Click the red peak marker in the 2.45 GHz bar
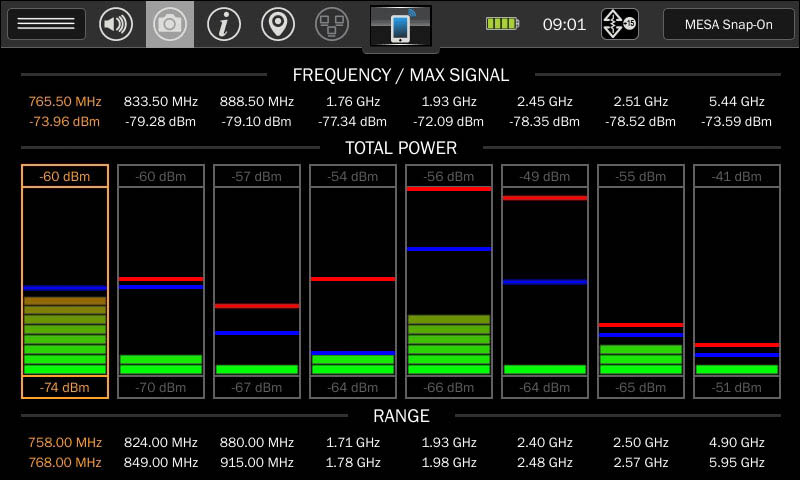The image size is (800, 480). [545, 198]
